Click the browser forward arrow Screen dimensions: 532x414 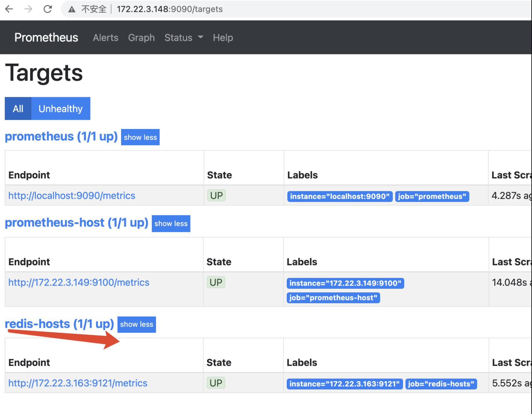pos(28,9)
